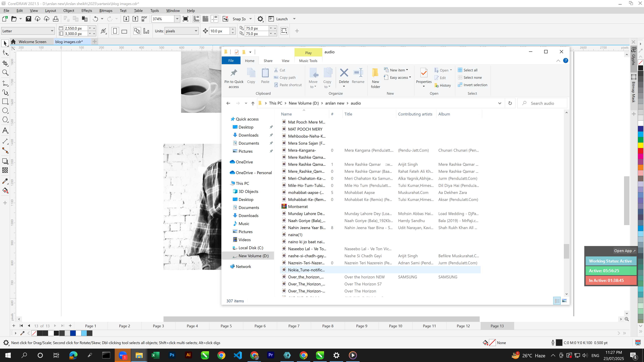This screenshot has height=362, width=644.
Task: Select New Volume (D:) in navigation pane
Action: pos(248,256)
